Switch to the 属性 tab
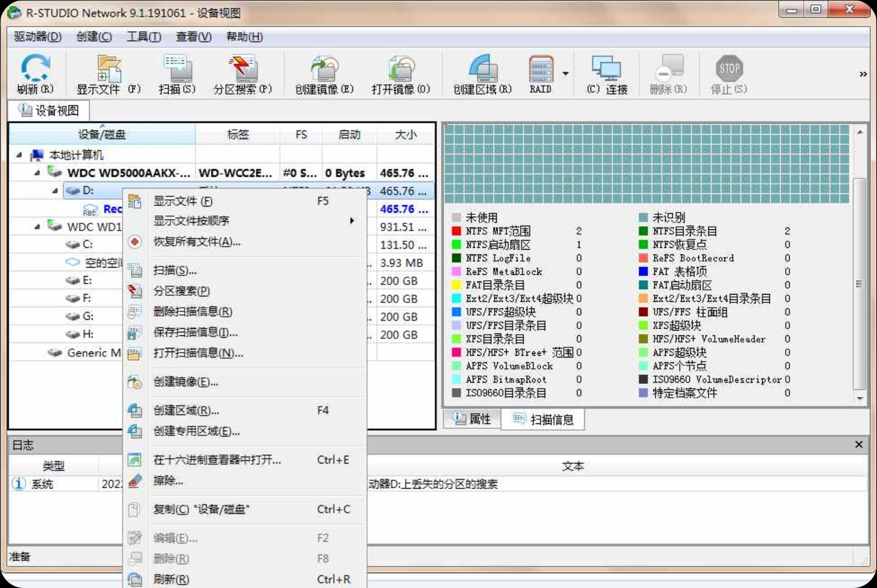Screen dimensions: 877x588 click(x=472, y=419)
